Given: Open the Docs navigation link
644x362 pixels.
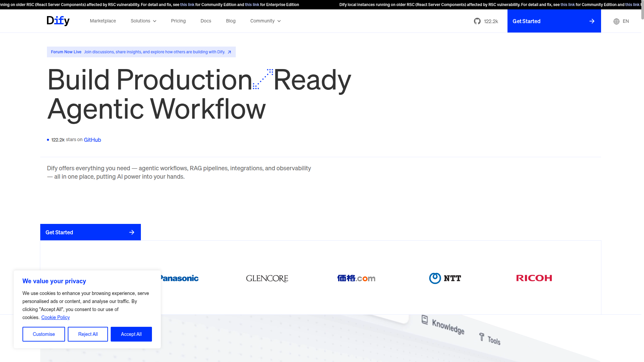Looking at the screenshot, I should point(206,21).
